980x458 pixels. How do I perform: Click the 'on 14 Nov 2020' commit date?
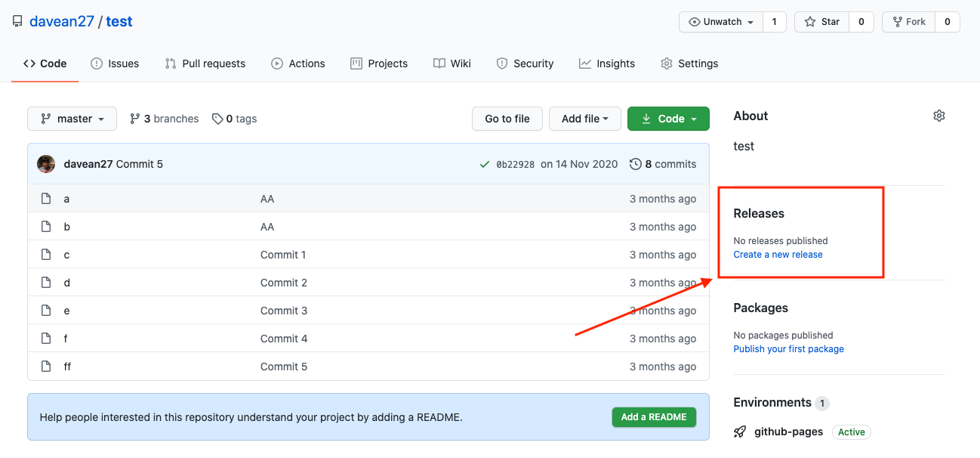point(579,164)
